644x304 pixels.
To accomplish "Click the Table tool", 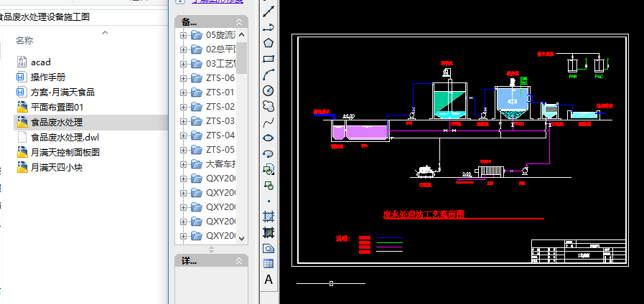I will [x=269, y=264].
